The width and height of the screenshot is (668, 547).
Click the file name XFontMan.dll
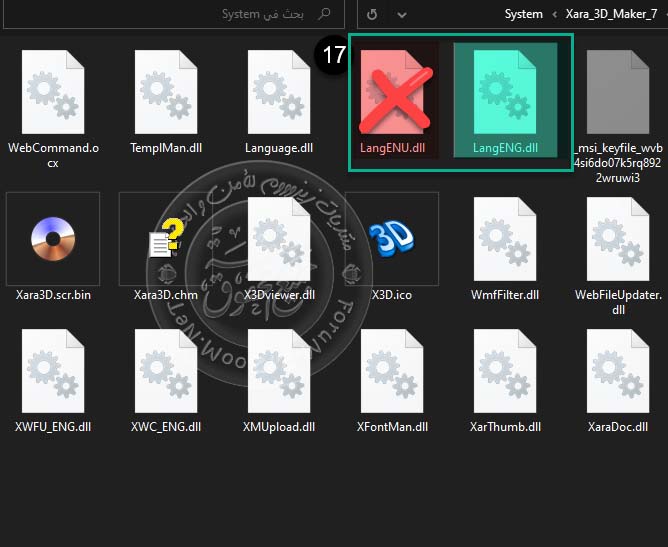coord(392,427)
